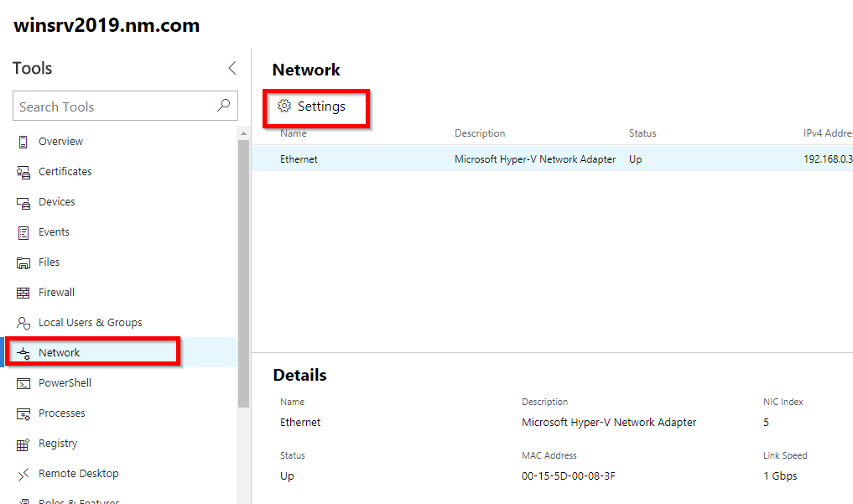853x504 pixels.
Task: Select the Ethernet adapter row
Action: tap(503, 158)
